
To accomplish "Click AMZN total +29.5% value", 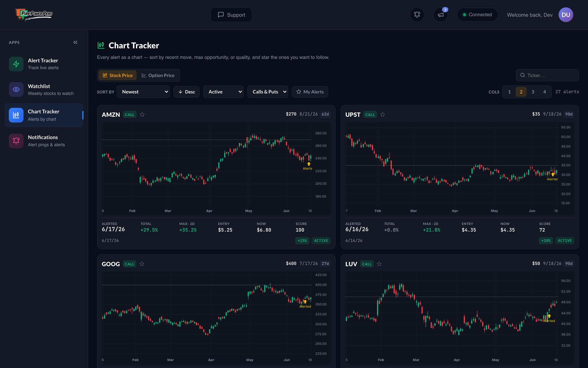I will [x=149, y=230].
